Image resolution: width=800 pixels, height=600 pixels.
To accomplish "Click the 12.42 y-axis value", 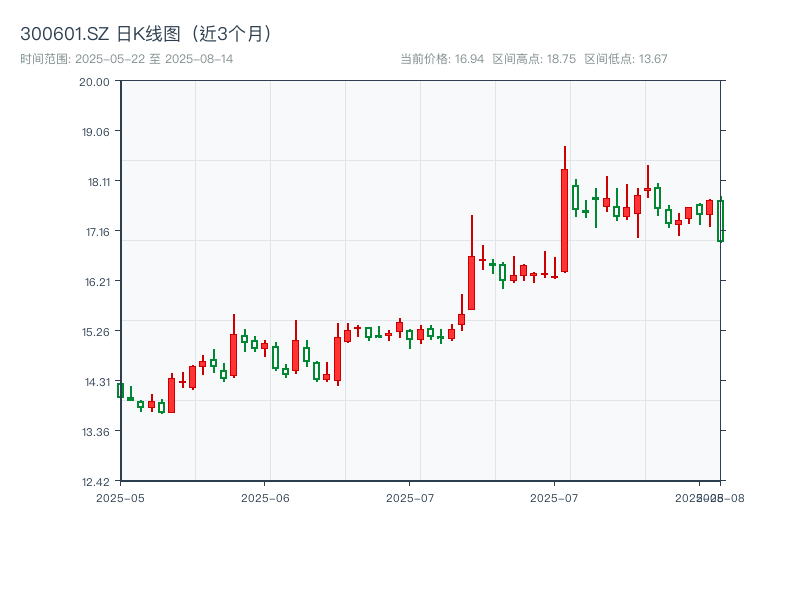I will tap(95, 479).
